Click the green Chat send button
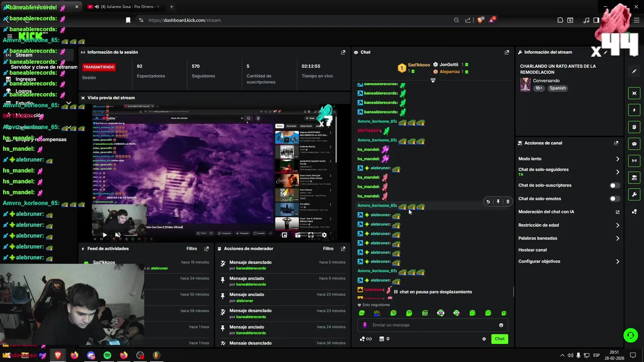Viewport: 644px width, 362px height. 500,339
